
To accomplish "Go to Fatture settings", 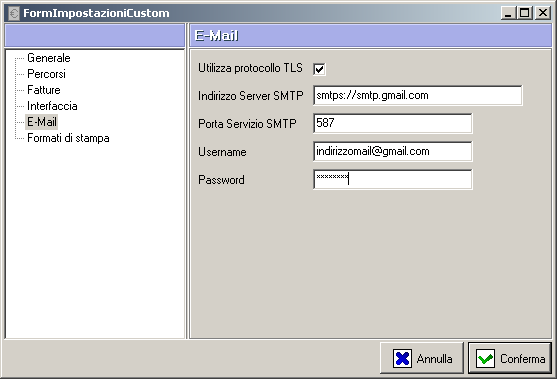I will point(44,90).
